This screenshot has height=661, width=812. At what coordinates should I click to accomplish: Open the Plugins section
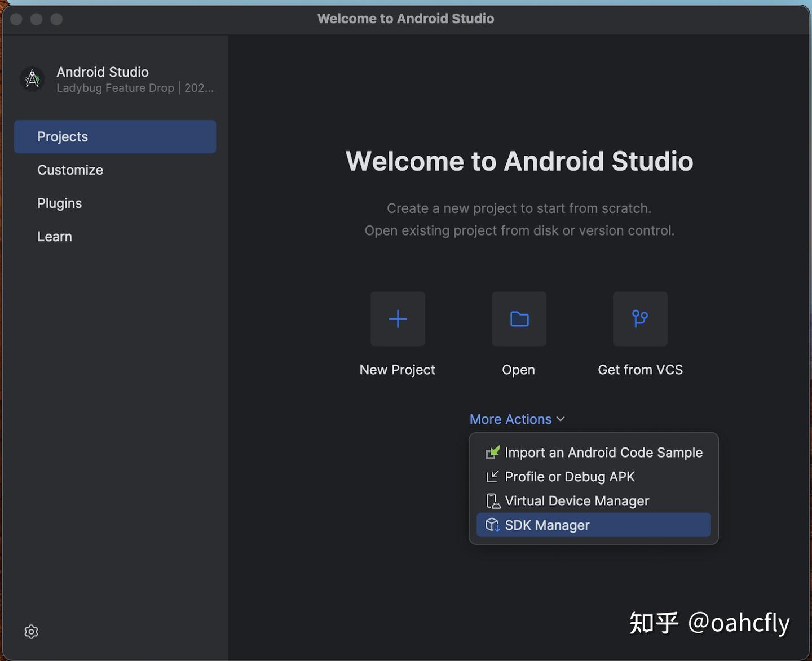tap(59, 203)
